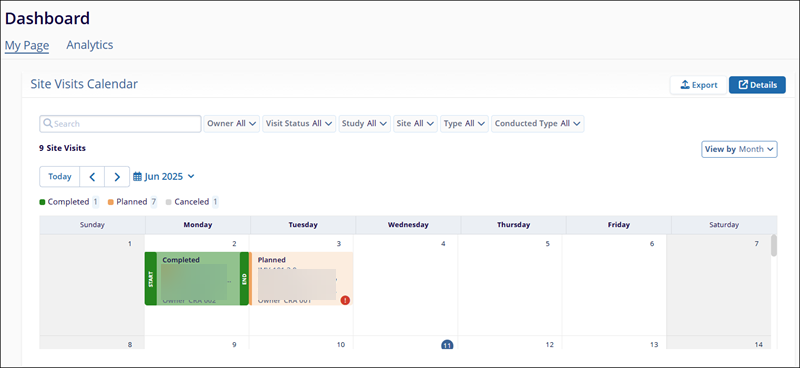This screenshot has height=368, width=800.
Task: Select the My Page tab
Action: pyautogui.click(x=27, y=45)
